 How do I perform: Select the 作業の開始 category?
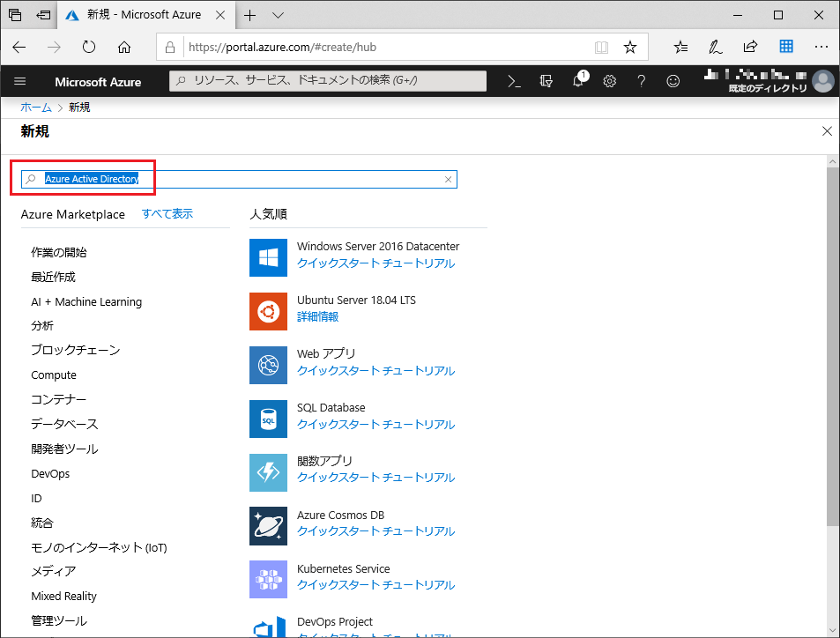[59, 252]
